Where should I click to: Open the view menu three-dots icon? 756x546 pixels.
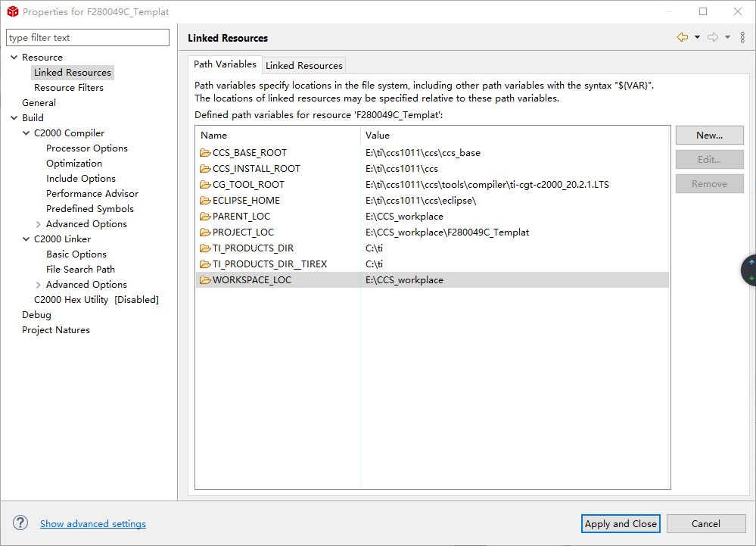tap(742, 37)
